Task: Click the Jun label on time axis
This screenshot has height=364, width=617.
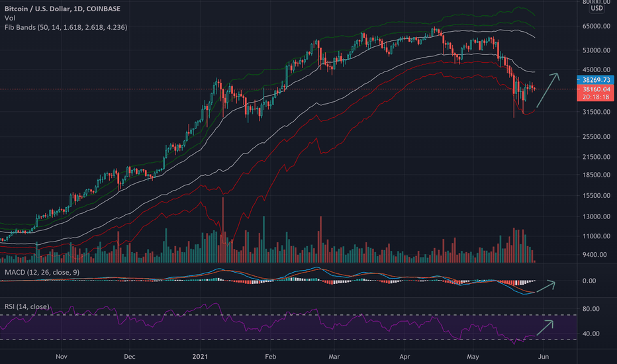Action: click(x=544, y=357)
